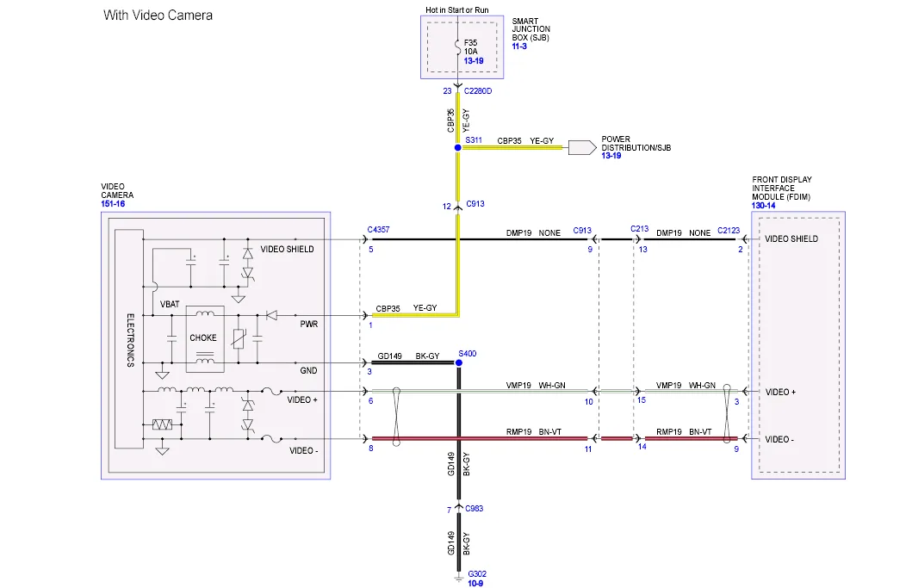
Task: Click the 'FRONT DISPLAY INTERFACE MODULE (FDIM)' label
Action: 781,188
